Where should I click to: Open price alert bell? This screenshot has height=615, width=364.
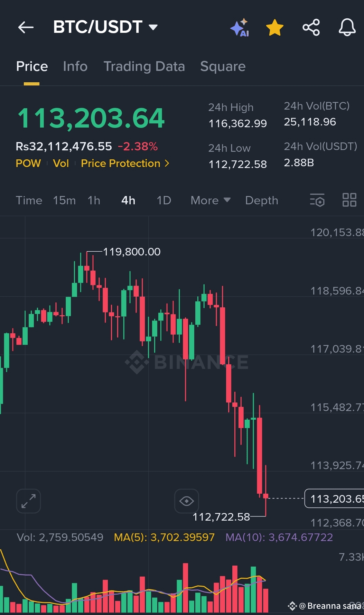tap(347, 27)
